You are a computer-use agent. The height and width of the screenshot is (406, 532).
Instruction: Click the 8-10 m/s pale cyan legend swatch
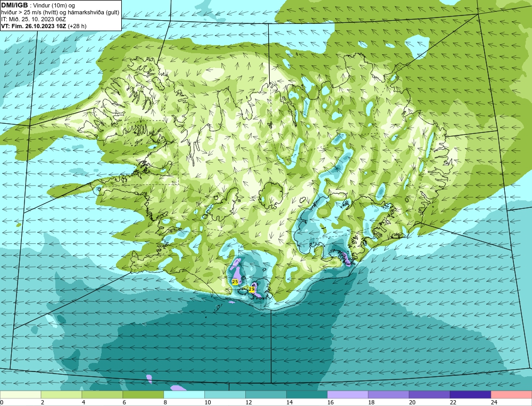pos(184,395)
